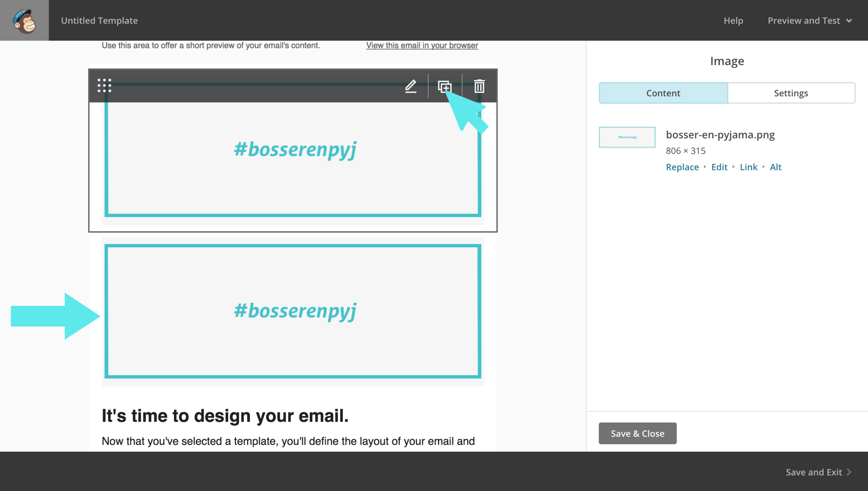Viewport: 868px width, 491px height.
Task: Click the Alt text link
Action: [775, 167]
